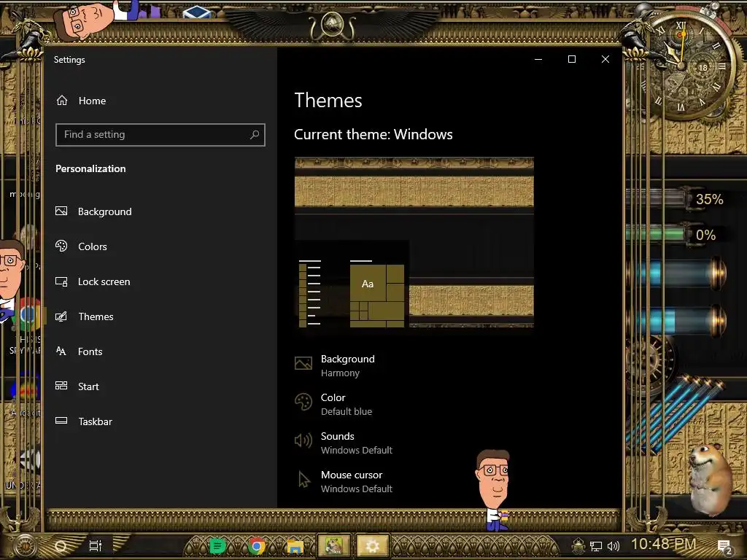Open network status tray icon

point(596,546)
